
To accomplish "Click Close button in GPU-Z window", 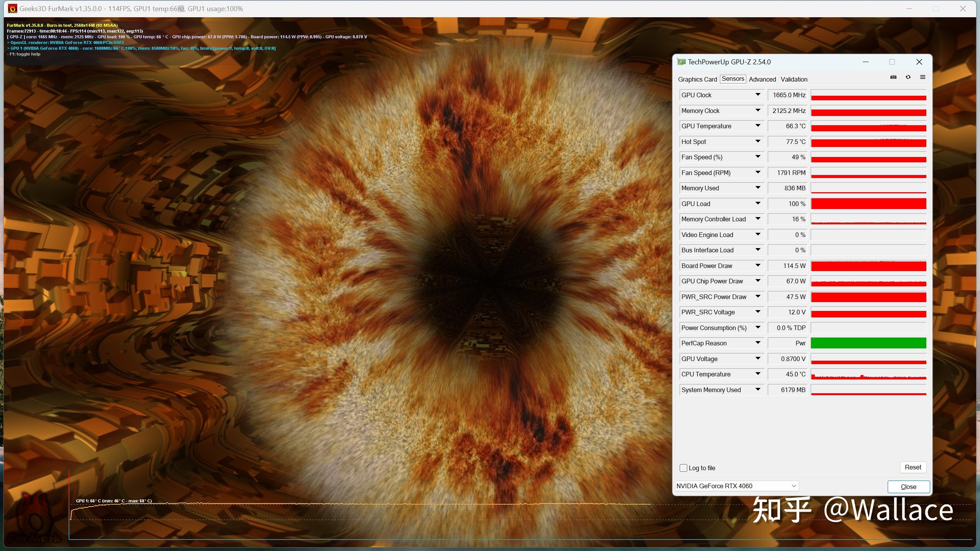I will pos(909,486).
